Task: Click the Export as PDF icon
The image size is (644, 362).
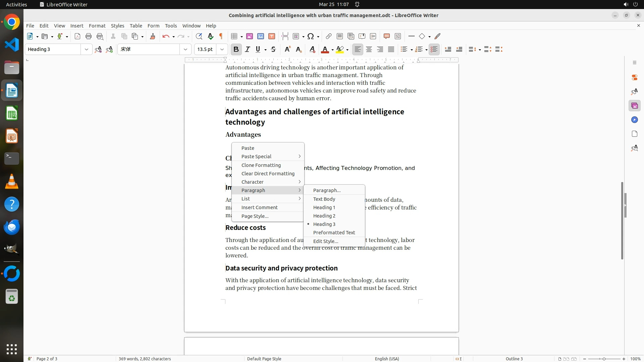Action: (77, 36)
